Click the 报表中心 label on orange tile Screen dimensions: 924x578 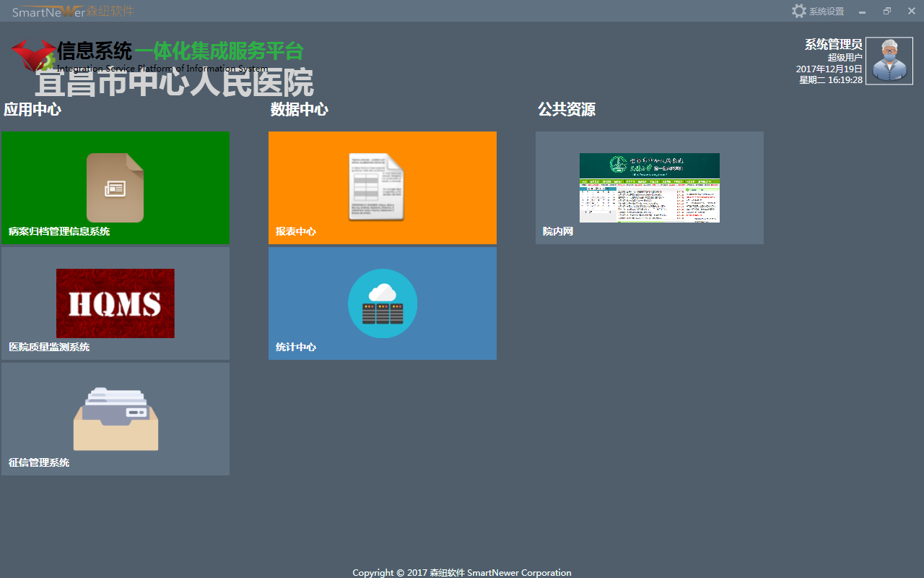click(296, 232)
